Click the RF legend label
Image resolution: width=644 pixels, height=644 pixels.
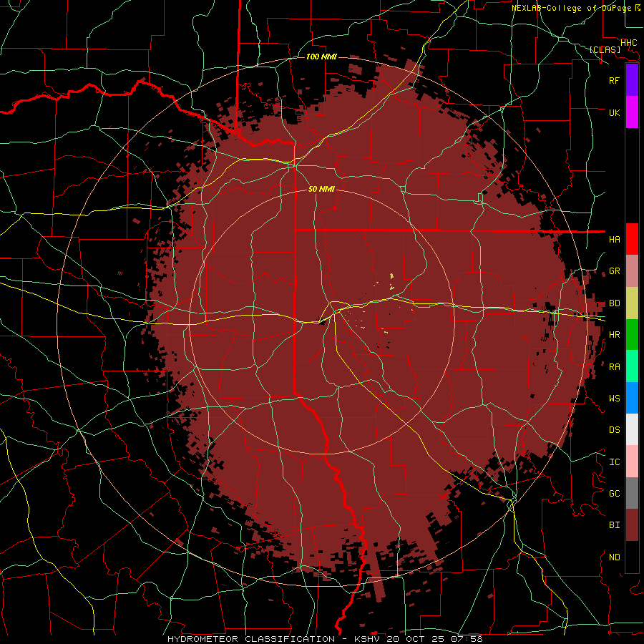pos(614,80)
